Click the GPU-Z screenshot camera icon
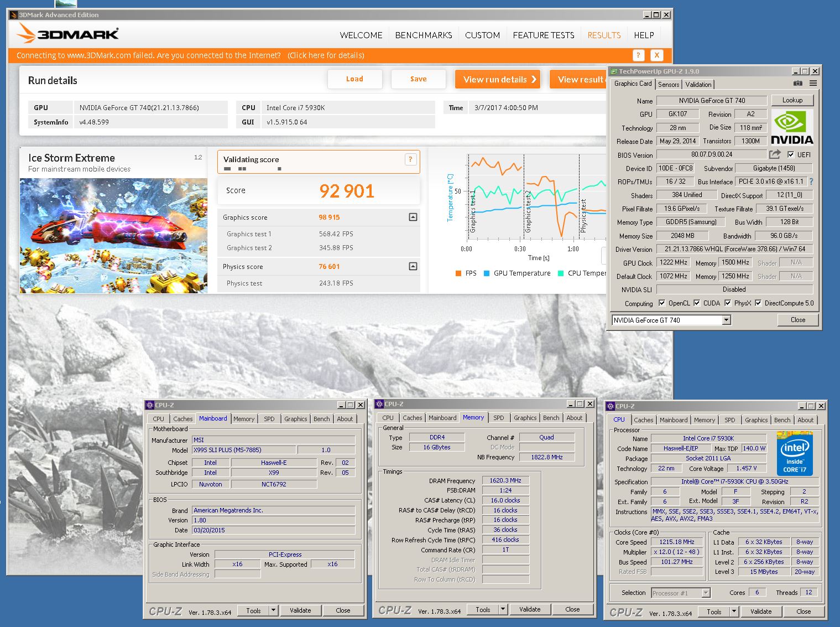This screenshot has height=627, width=840. point(797,84)
